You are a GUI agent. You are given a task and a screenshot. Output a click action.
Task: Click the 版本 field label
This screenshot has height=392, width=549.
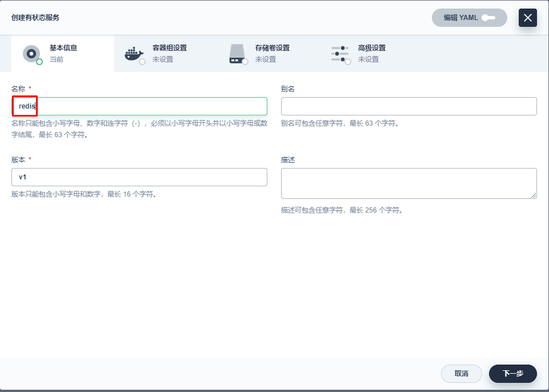coord(18,160)
